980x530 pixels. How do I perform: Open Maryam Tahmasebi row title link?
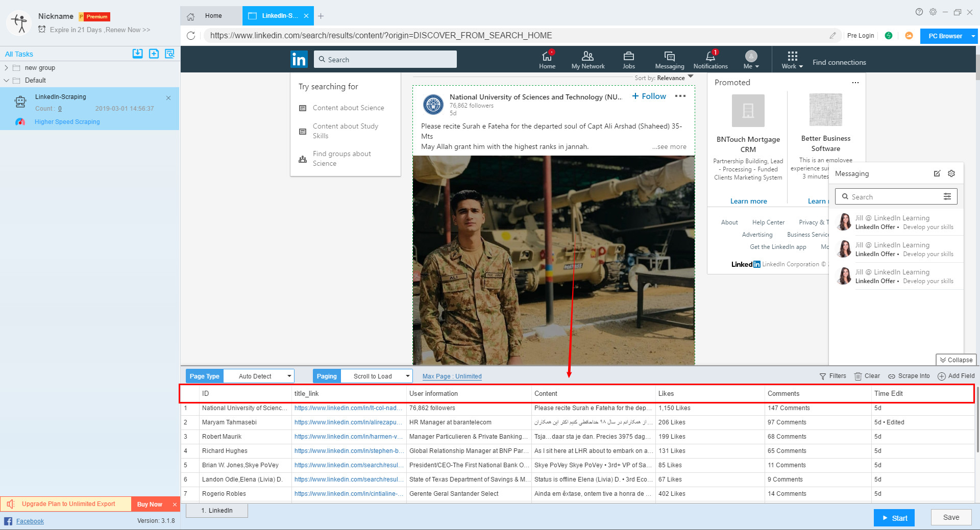coord(349,422)
